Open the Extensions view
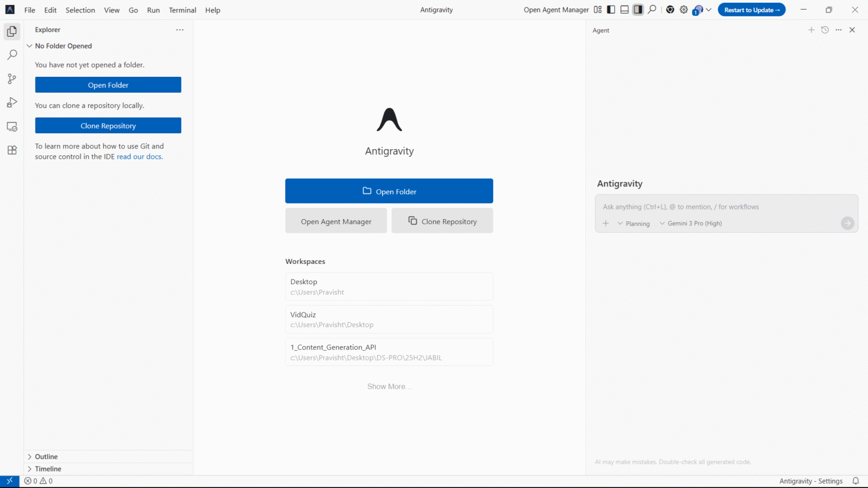868x488 pixels. [x=11, y=150]
